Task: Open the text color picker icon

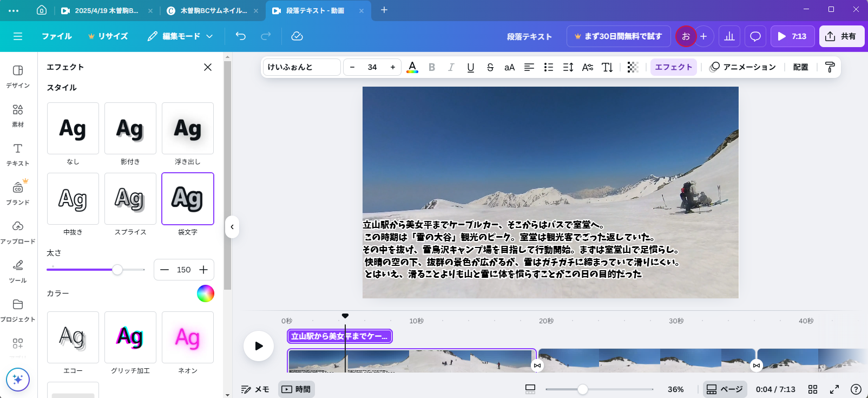Action: pyautogui.click(x=412, y=67)
